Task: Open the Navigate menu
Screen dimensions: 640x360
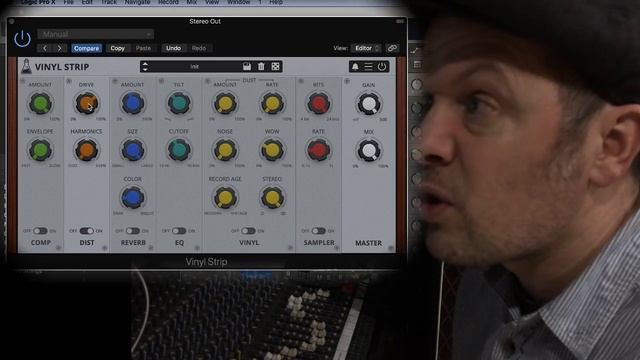Action: coord(138,2)
